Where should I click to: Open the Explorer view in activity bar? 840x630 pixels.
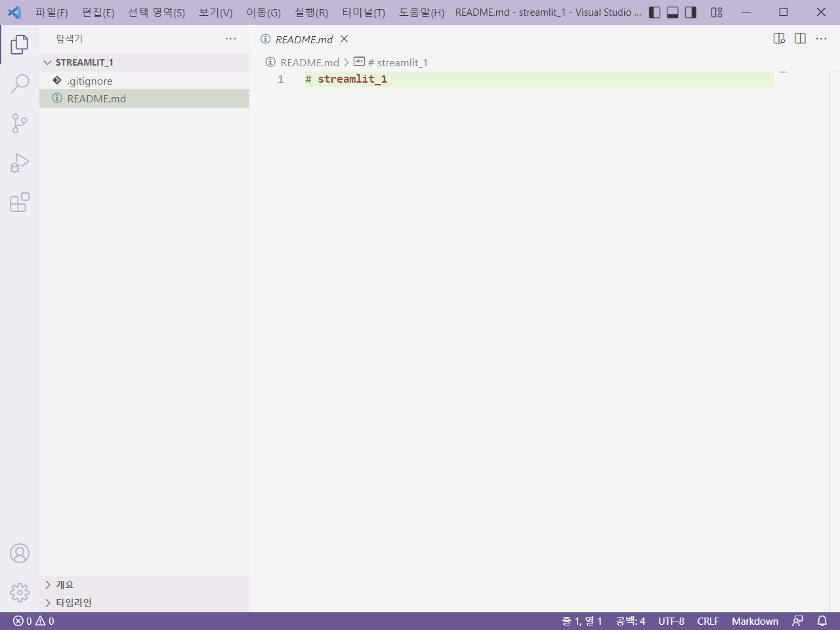[20, 45]
